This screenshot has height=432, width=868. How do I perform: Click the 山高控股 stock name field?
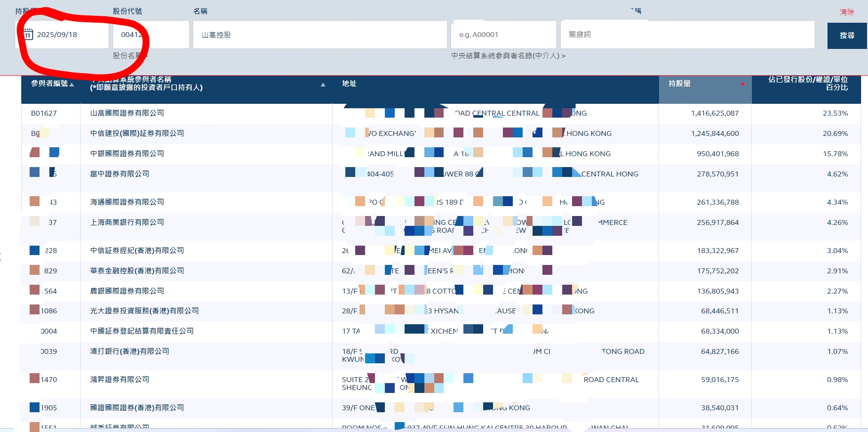(x=320, y=35)
